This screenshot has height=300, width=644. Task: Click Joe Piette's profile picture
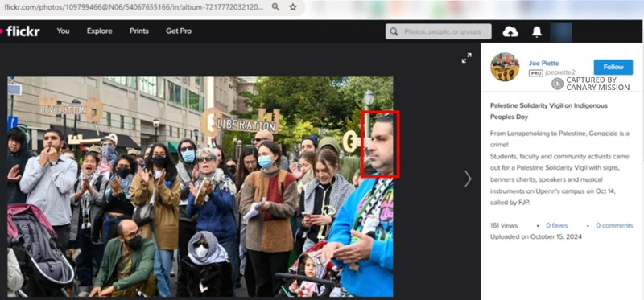click(505, 67)
